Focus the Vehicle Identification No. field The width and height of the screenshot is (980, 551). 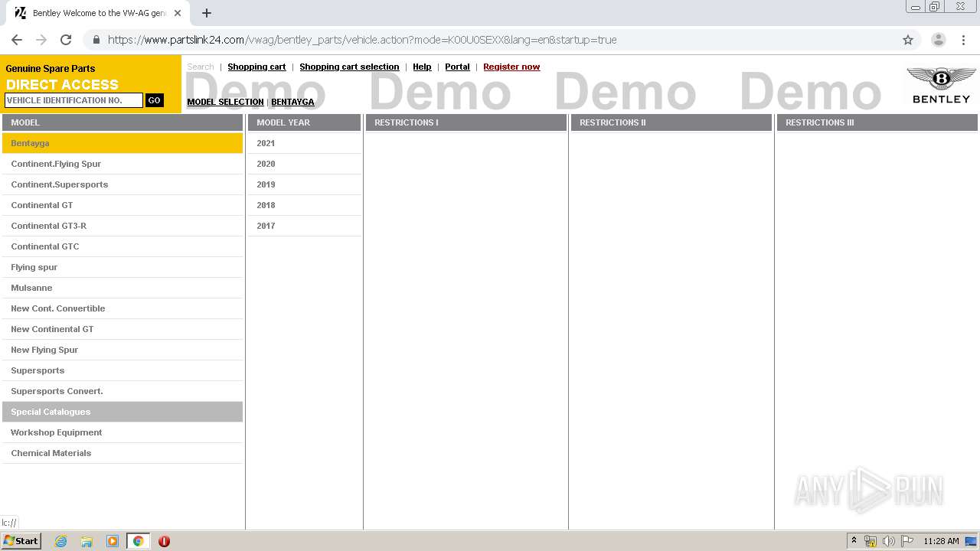coord(73,100)
